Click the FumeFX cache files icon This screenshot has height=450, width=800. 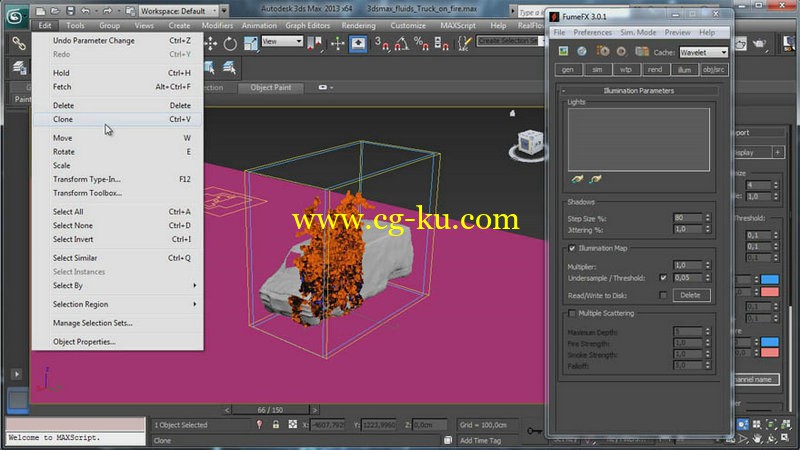coord(642,51)
